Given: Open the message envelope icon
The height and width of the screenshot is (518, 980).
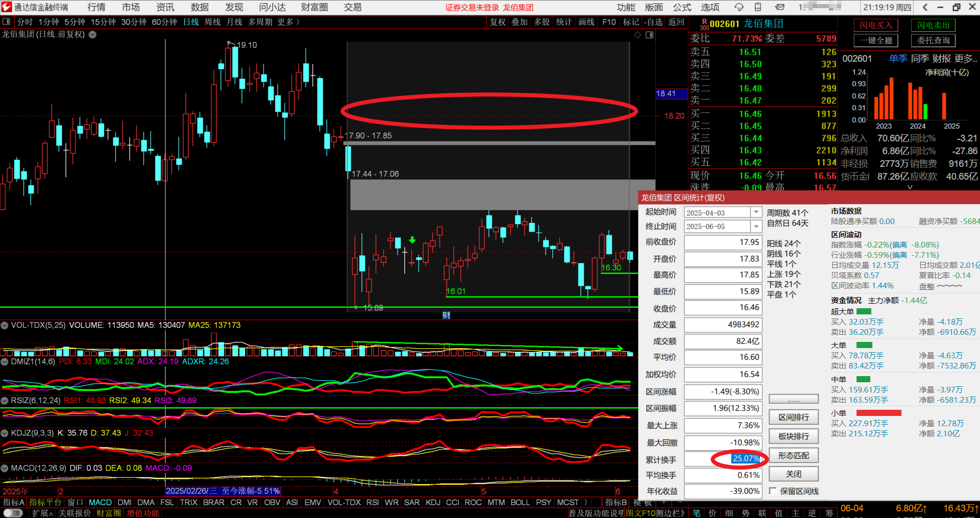Looking at the screenshot, I should [779, 7].
